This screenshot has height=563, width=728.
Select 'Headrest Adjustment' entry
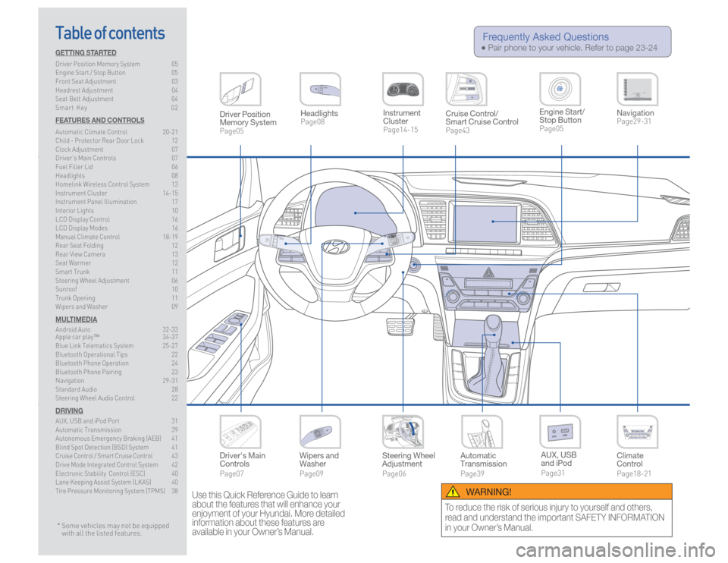[x=117, y=90]
